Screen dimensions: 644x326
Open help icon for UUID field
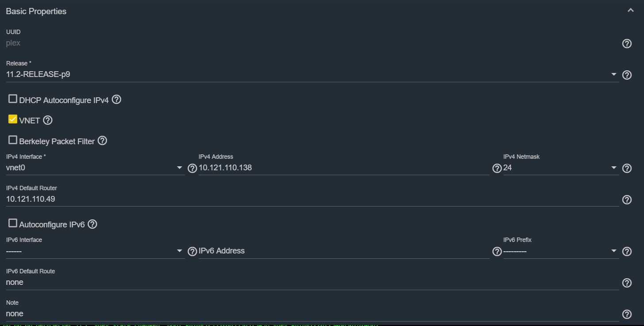click(x=627, y=43)
